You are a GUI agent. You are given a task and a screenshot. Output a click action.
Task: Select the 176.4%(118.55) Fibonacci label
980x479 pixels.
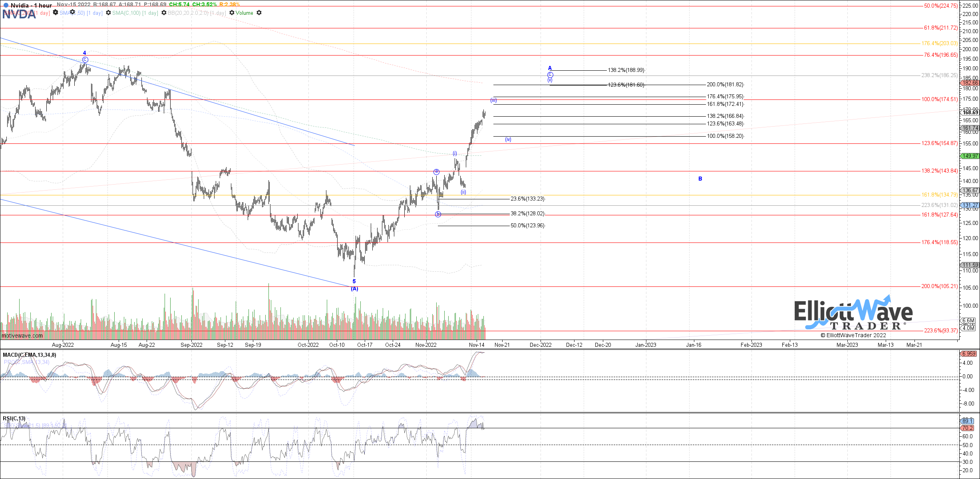[x=940, y=242]
